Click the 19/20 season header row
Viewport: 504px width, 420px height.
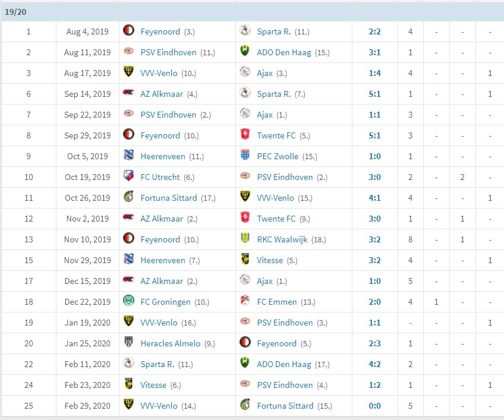tap(252, 12)
